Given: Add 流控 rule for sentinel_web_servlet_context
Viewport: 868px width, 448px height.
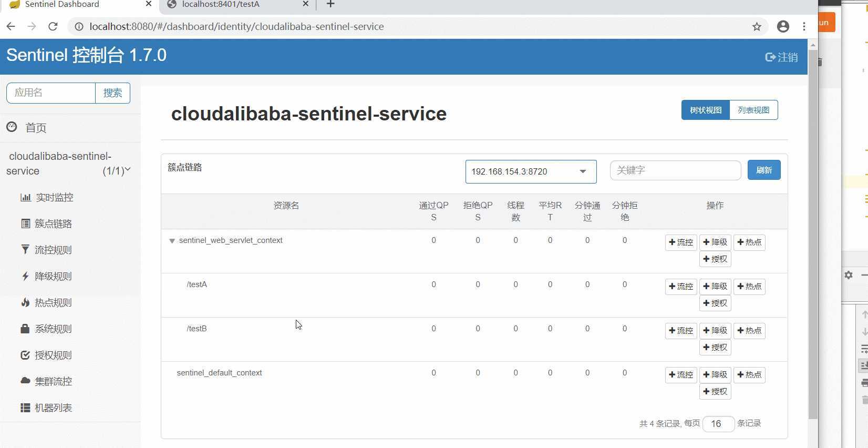Looking at the screenshot, I should pos(681,242).
